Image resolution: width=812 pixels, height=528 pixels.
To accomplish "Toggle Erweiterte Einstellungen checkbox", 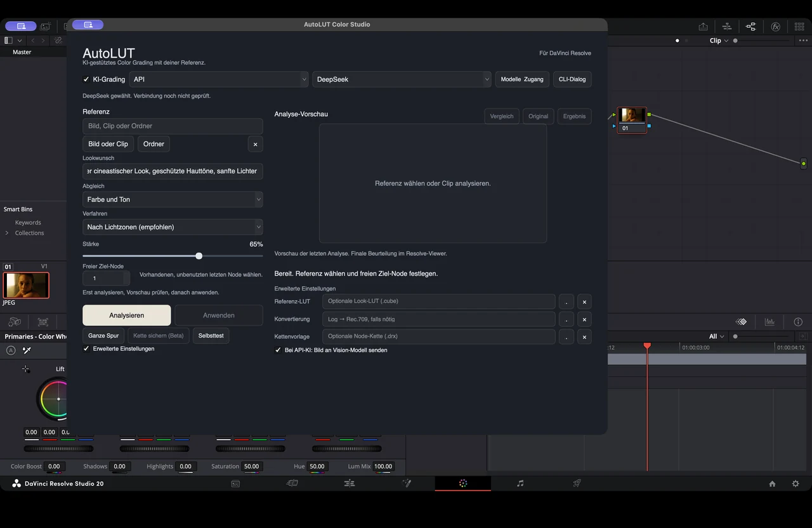I will tap(86, 348).
